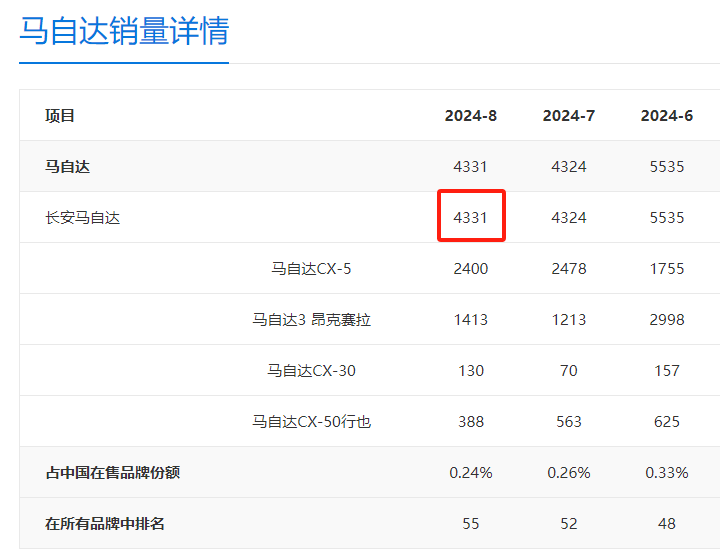Select brand ranking value 55
This screenshot has width=720, height=557.
(471, 523)
